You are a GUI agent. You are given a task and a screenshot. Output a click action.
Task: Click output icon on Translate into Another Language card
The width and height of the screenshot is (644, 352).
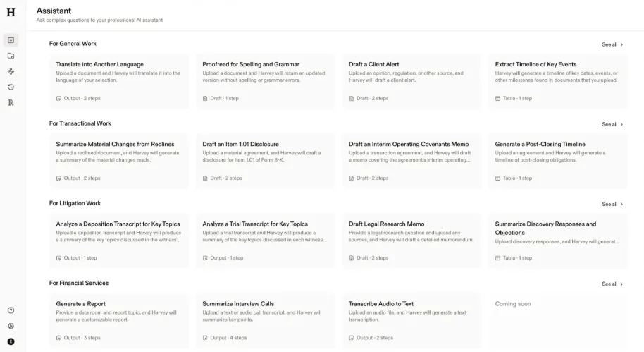pyautogui.click(x=58, y=99)
